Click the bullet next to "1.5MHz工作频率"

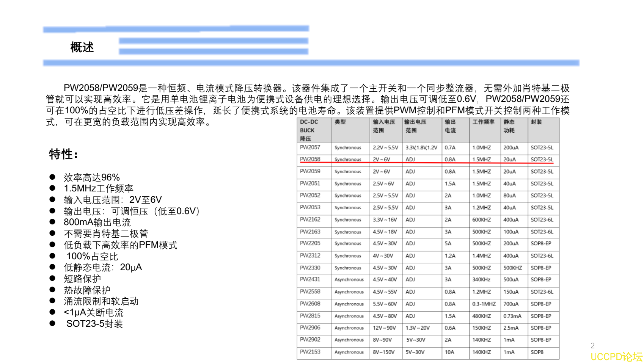click(53, 187)
